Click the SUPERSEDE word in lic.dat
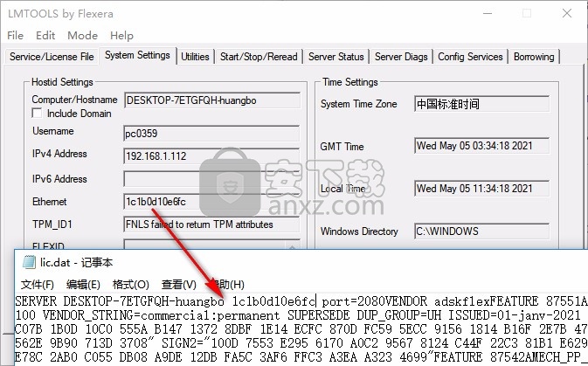Screen dimensions: 588x366 (x=319, y=315)
